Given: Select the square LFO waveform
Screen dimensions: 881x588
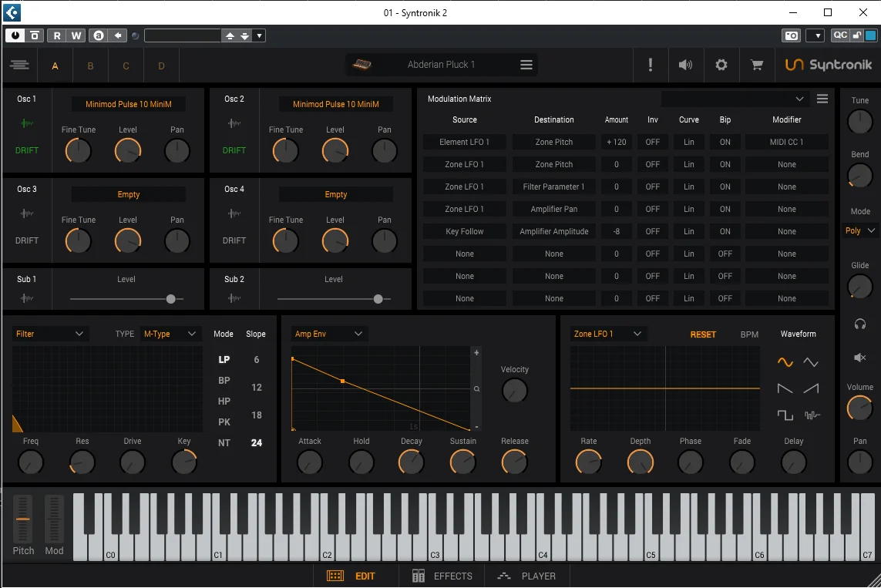Looking at the screenshot, I should pos(785,415).
